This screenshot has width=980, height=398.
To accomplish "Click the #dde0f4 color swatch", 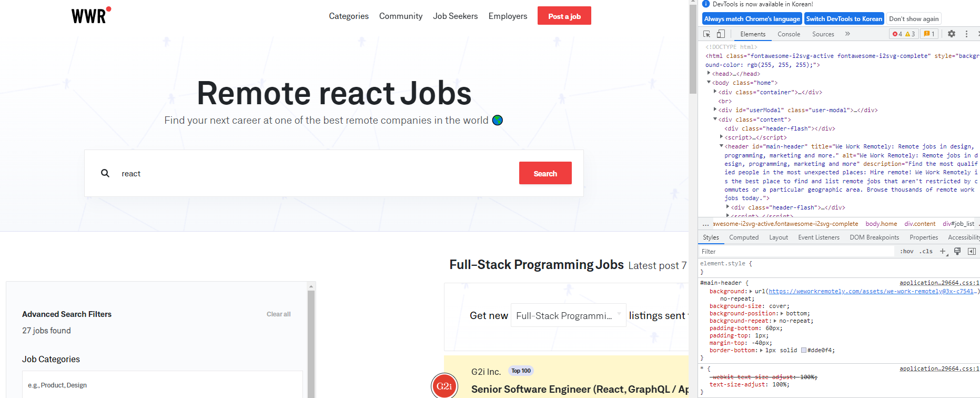I will coord(804,350).
